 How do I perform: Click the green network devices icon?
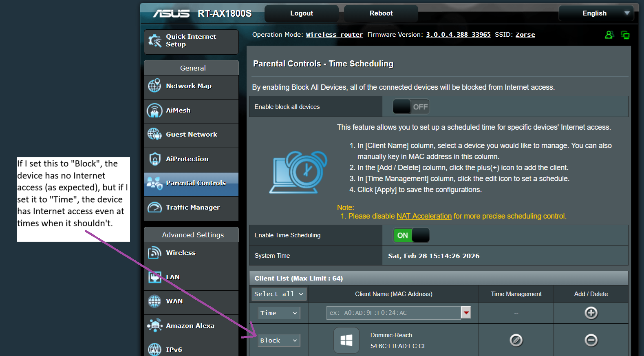tap(625, 35)
